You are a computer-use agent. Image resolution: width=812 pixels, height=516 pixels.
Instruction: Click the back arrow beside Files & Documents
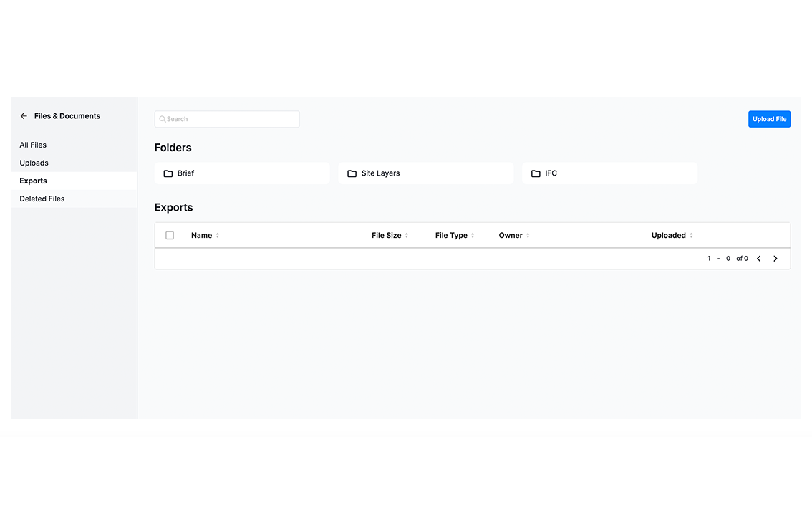tap(24, 116)
